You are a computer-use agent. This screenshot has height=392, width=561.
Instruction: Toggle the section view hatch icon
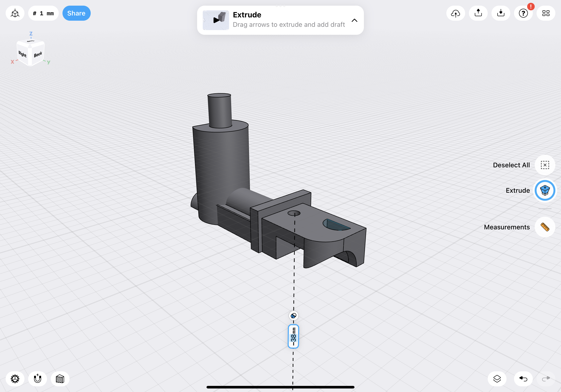coord(60,379)
